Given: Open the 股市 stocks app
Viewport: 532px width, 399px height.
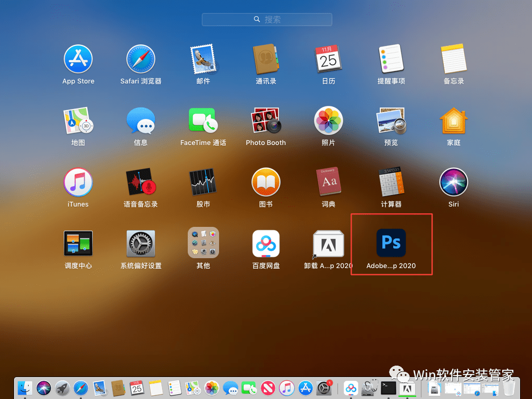Looking at the screenshot, I should (203, 182).
